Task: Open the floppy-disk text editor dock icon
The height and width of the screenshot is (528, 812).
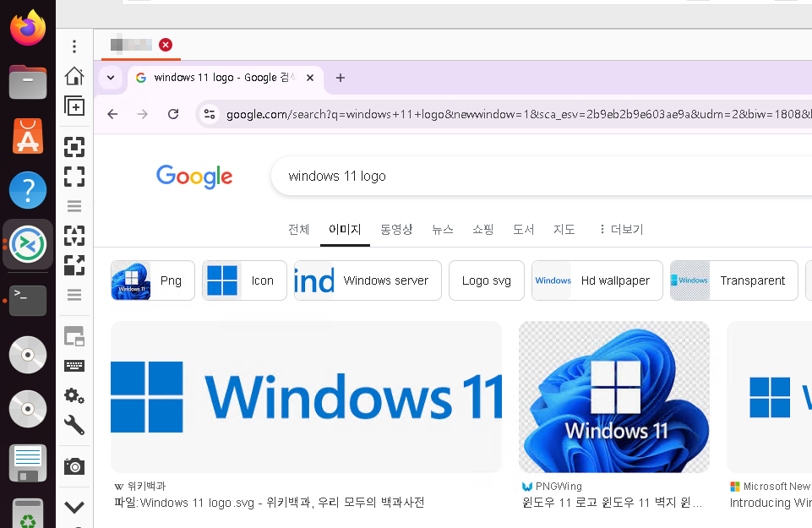Action: point(27,463)
